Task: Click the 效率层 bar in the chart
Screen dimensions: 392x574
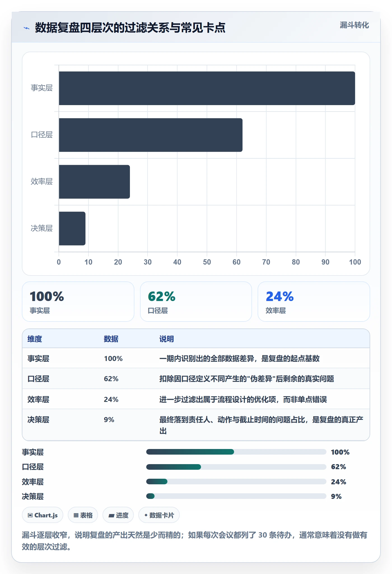Action: [x=94, y=182]
